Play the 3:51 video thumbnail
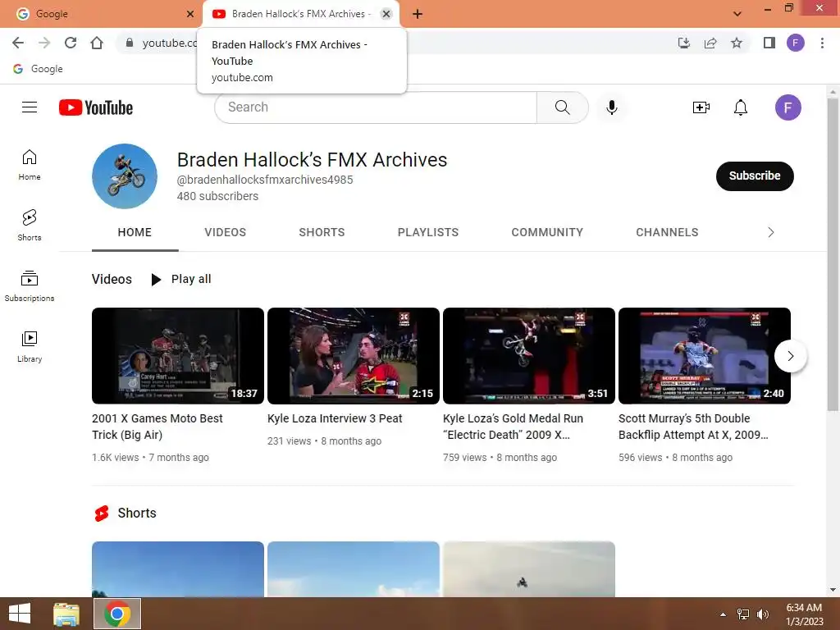The width and height of the screenshot is (840, 630). (529, 356)
